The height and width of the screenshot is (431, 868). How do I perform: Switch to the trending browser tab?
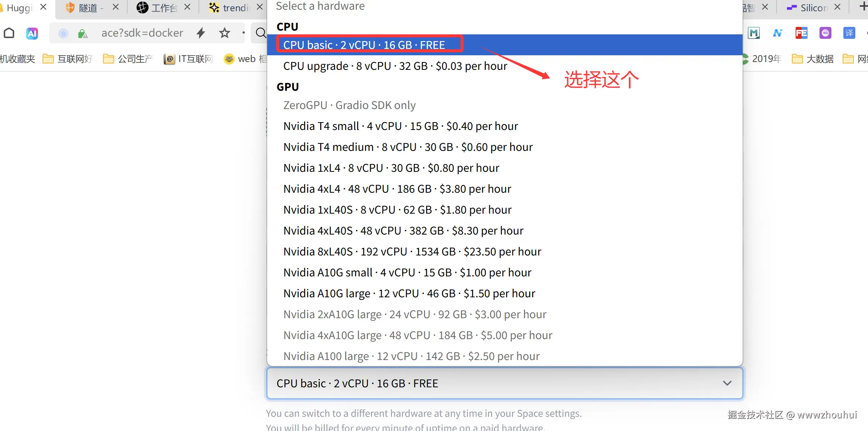(x=235, y=8)
